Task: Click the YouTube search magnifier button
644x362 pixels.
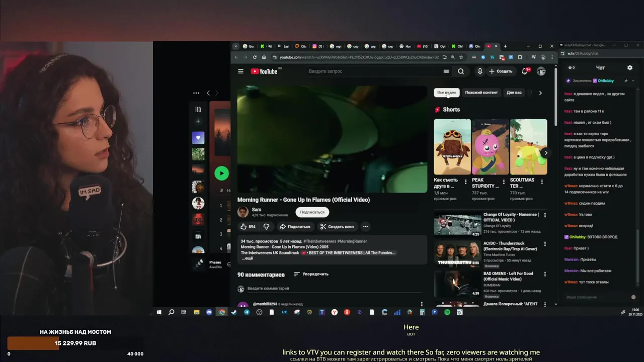Action: pos(461,71)
